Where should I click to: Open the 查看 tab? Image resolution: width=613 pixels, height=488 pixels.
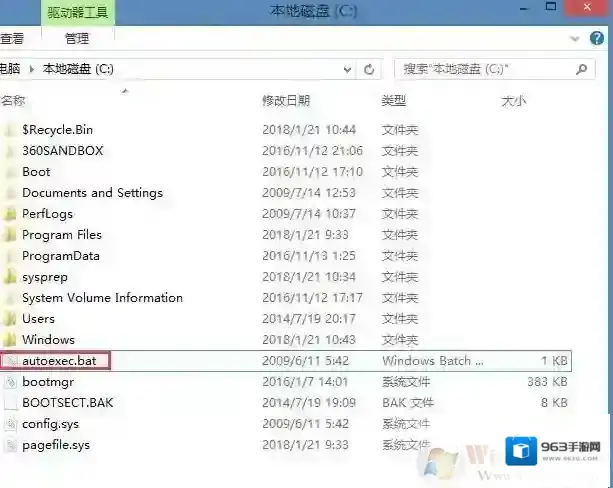[x=12, y=39]
